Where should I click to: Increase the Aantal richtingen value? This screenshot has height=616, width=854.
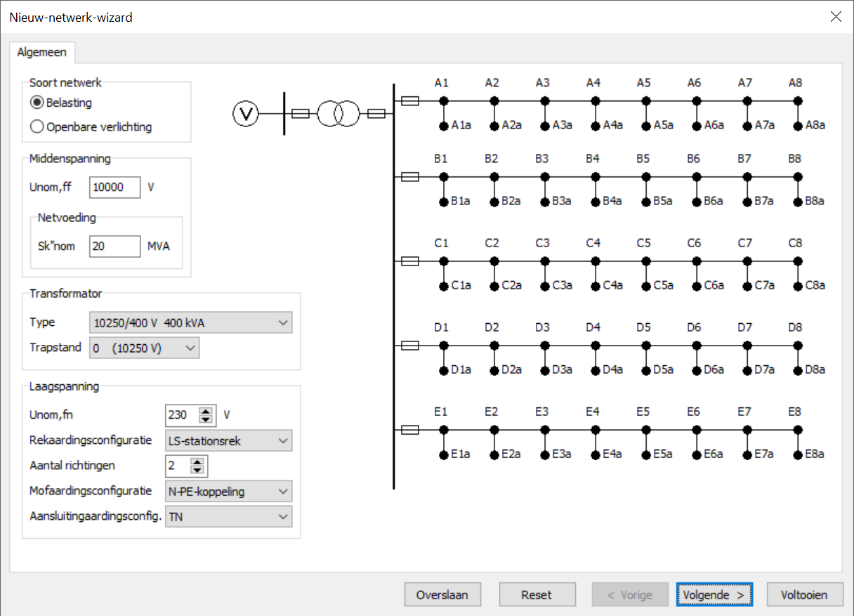click(197, 461)
